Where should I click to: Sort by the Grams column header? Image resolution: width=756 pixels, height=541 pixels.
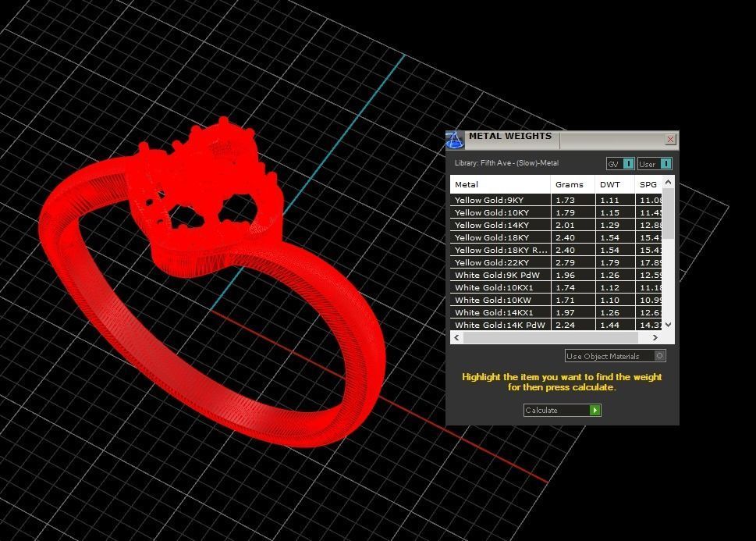(573, 184)
